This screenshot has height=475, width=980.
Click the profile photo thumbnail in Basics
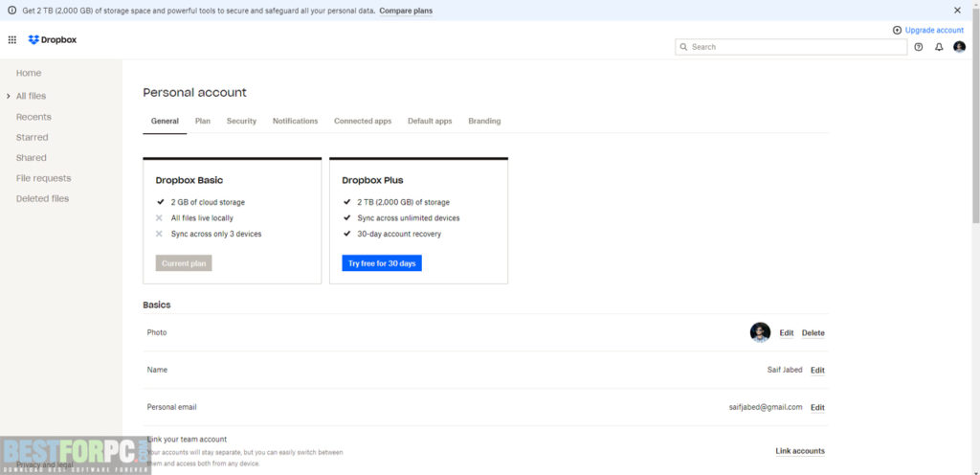[x=760, y=332]
